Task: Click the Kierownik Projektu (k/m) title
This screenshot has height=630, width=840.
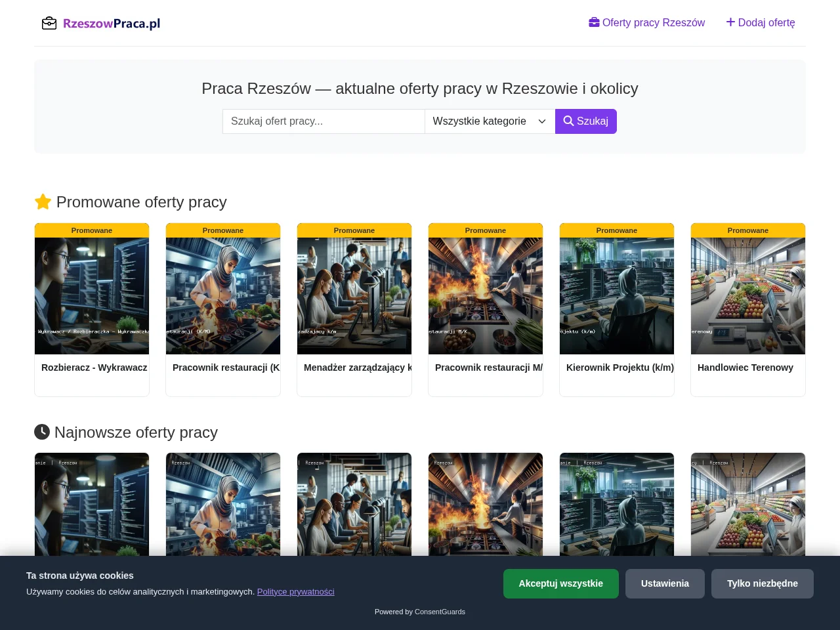Action: coord(620,367)
